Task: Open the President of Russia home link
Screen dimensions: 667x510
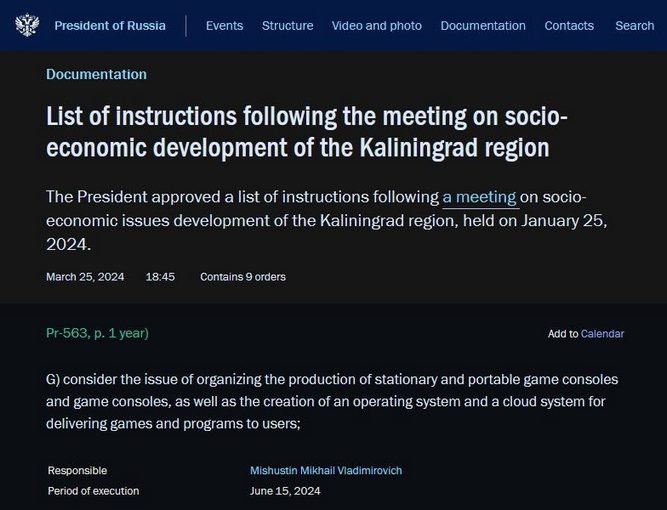Action: click(x=110, y=26)
